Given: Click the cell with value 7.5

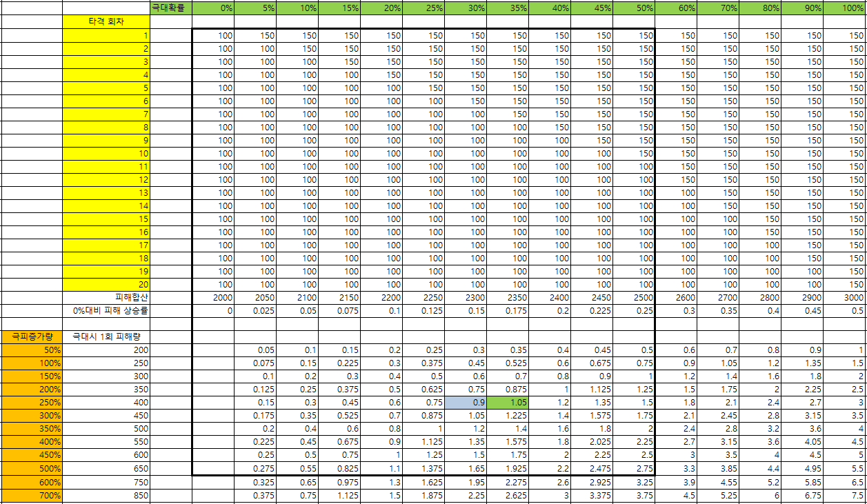Looking at the screenshot, I should pyautogui.click(x=845, y=495).
